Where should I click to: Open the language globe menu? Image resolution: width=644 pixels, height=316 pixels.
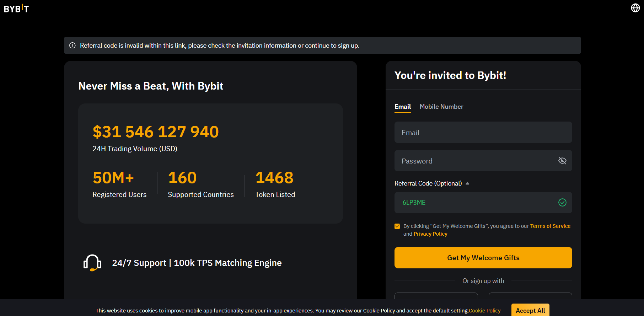coord(635,8)
